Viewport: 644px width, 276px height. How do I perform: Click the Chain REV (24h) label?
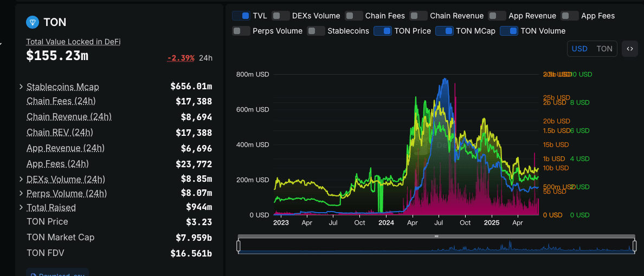[x=60, y=133]
